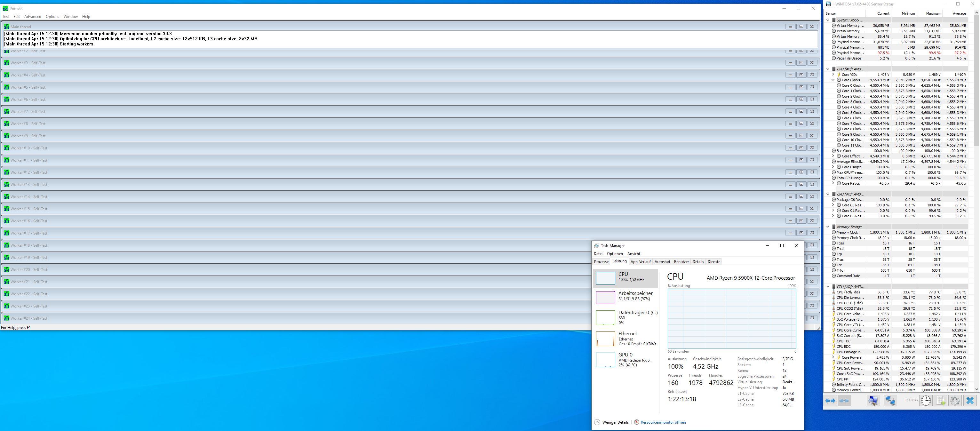Click the Worker #24 Self-Test window icon

click(x=6, y=318)
